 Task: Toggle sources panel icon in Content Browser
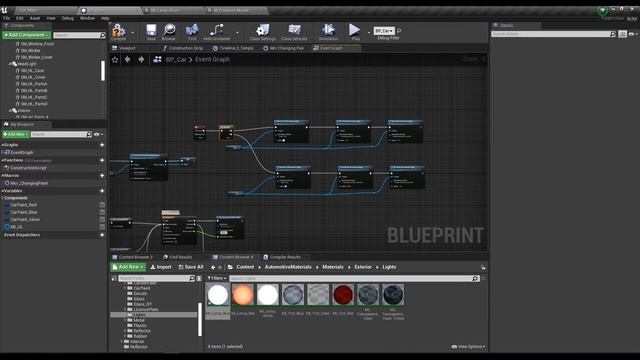tap(114, 278)
